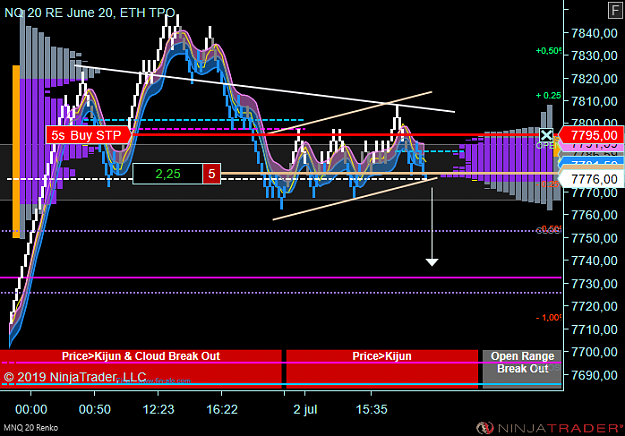Click the 12:23 time axis label
This screenshot has height=436, width=625.
click(159, 409)
